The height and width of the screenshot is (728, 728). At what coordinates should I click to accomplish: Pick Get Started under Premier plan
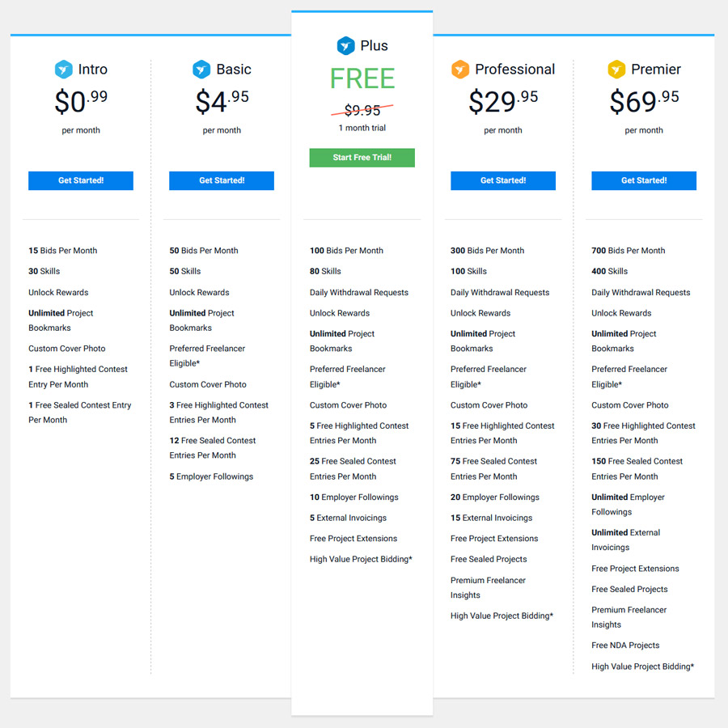tap(644, 180)
